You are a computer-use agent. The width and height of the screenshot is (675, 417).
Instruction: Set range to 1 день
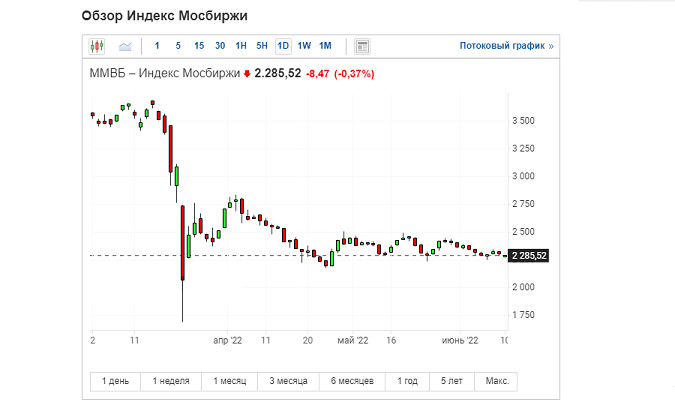coord(115,381)
